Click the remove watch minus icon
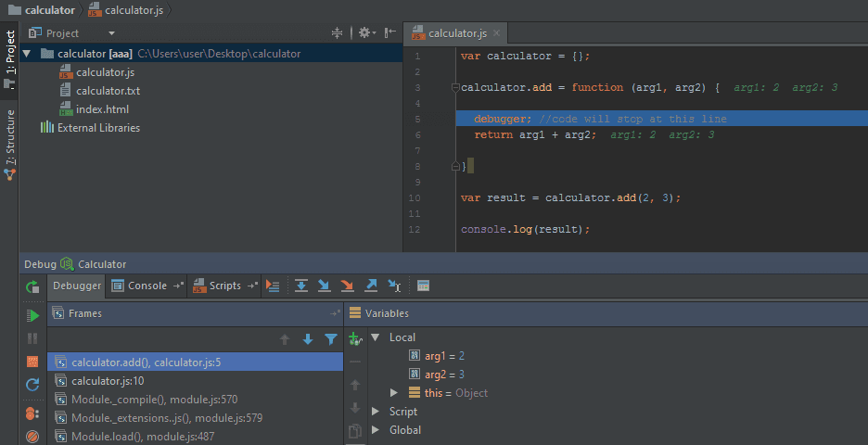 355,362
